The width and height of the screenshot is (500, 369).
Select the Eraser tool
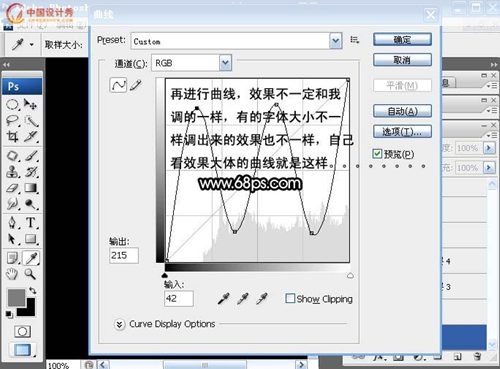[13, 188]
